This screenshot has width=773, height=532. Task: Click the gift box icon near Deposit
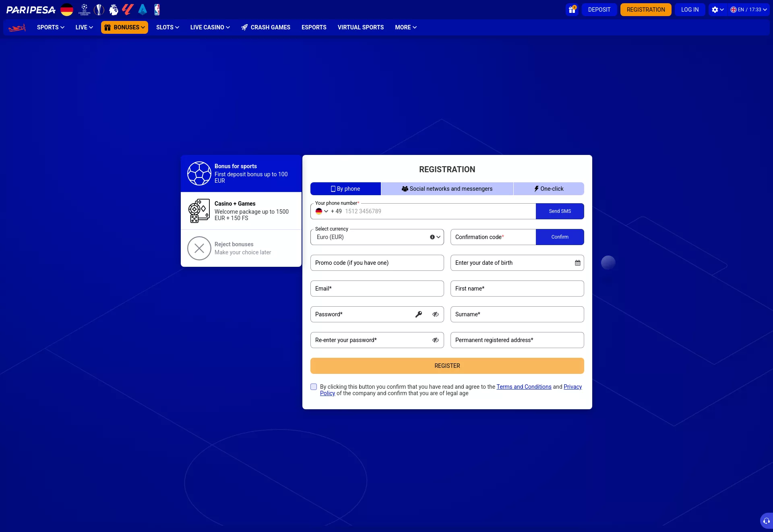pyautogui.click(x=572, y=10)
